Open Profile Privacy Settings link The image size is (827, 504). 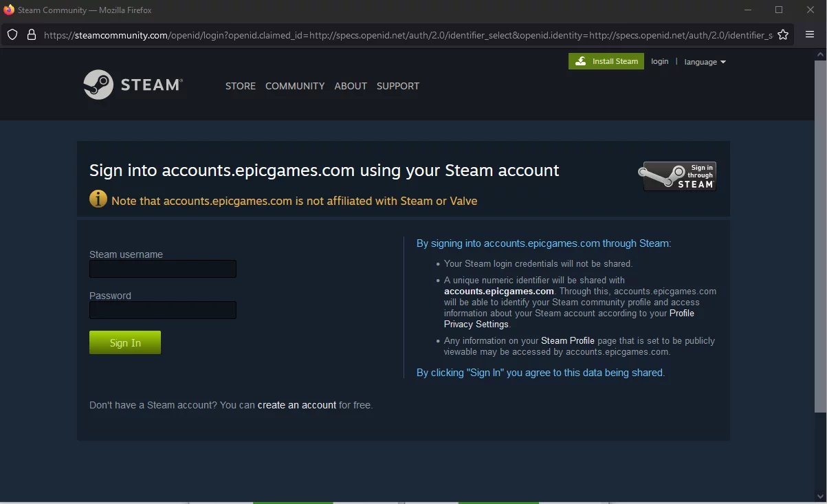476,324
